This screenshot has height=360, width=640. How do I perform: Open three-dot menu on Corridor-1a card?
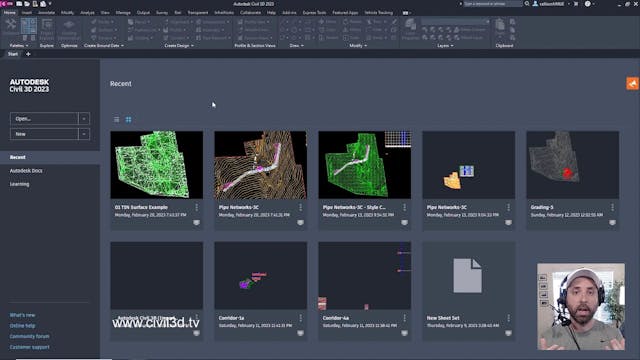[x=300, y=318]
